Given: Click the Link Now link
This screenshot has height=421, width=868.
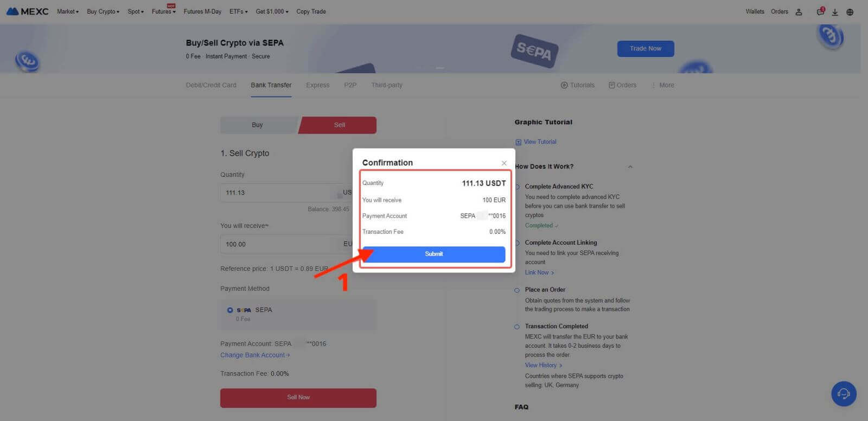Looking at the screenshot, I should coord(539,273).
